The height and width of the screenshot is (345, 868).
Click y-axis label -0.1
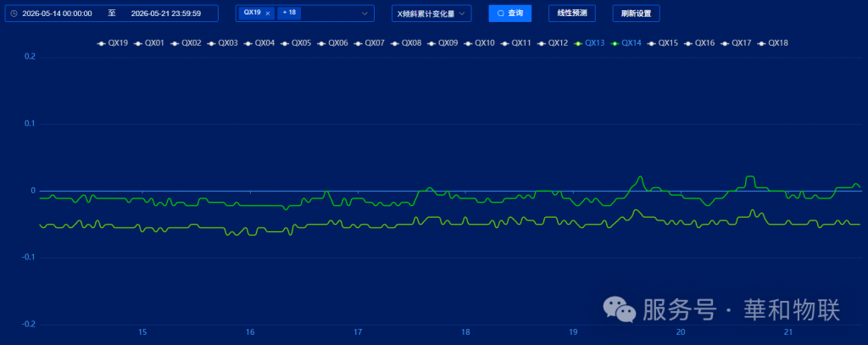(29, 258)
